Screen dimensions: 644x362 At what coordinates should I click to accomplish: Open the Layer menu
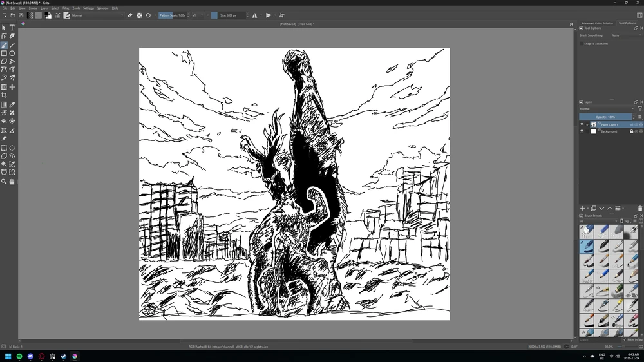click(44, 8)
